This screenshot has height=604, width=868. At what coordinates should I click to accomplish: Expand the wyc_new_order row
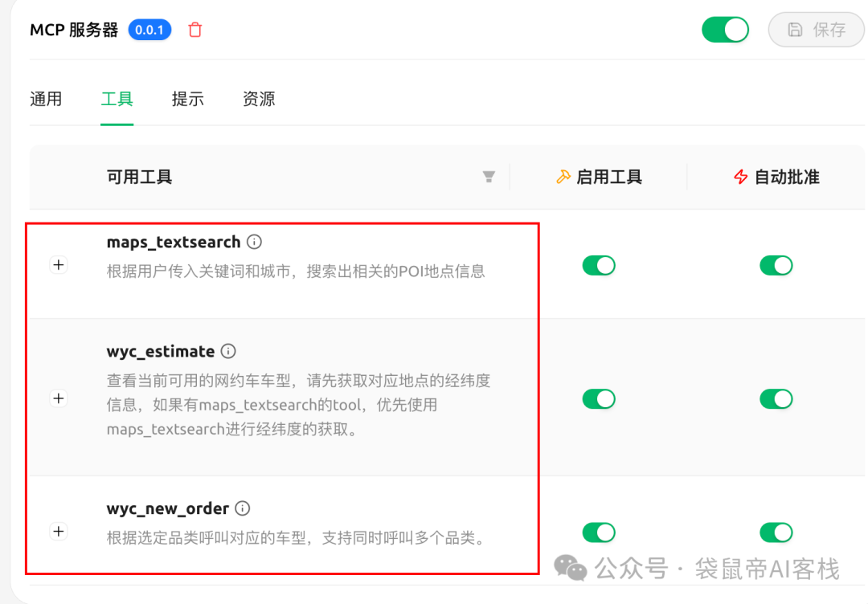(59, 532)
